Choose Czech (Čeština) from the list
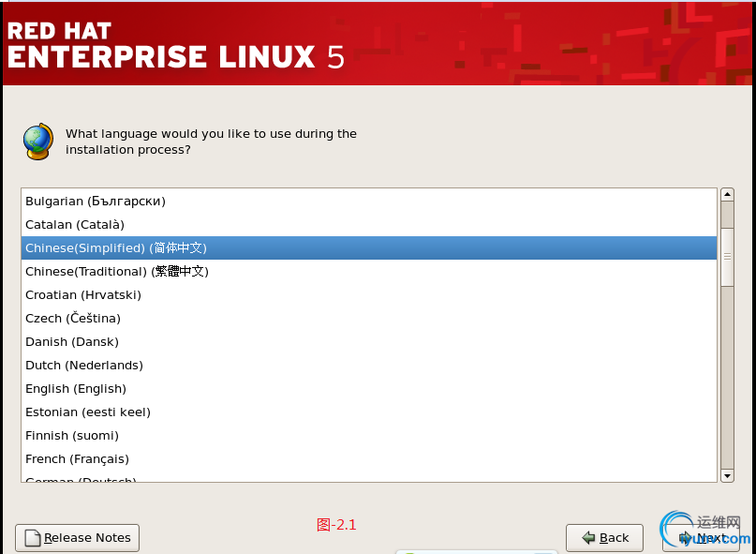The height and width of the screenshot is (554, 756). tap(73, 318)
